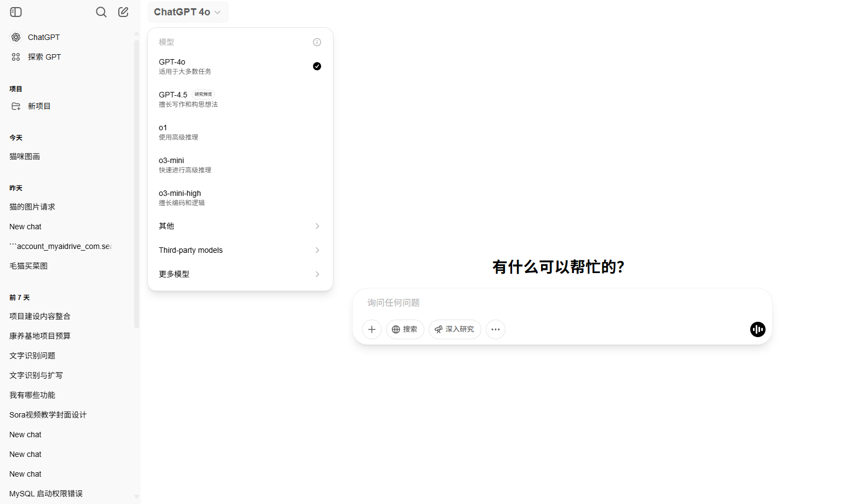Screen dimensions: 857x504
Task: Open the search icon in sidebar
Action: coord(101,11)
